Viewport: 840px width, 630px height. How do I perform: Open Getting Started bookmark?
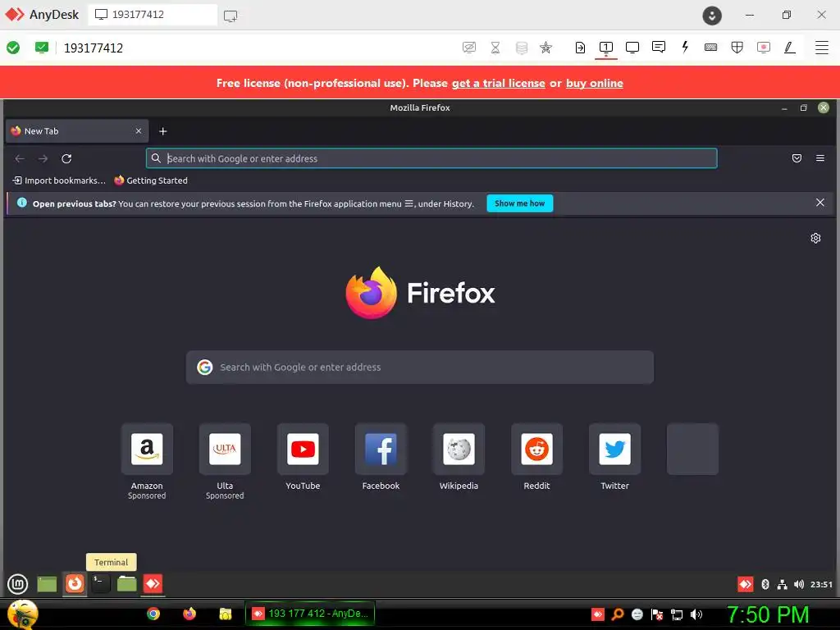point(151,180)
